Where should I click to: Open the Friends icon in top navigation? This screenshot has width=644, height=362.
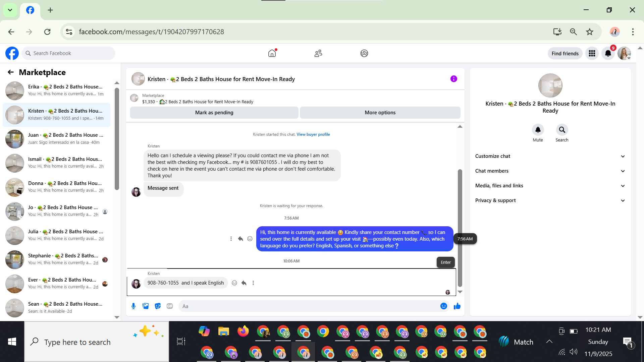[318, 53]
